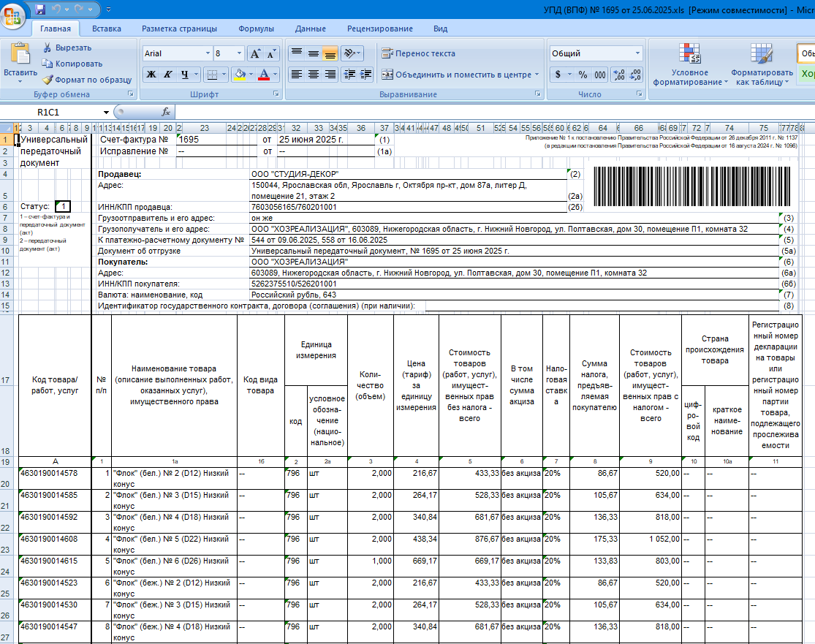This screenshot has width=815, height=644.
Task: Select row header 20
Action: point(7,478)
